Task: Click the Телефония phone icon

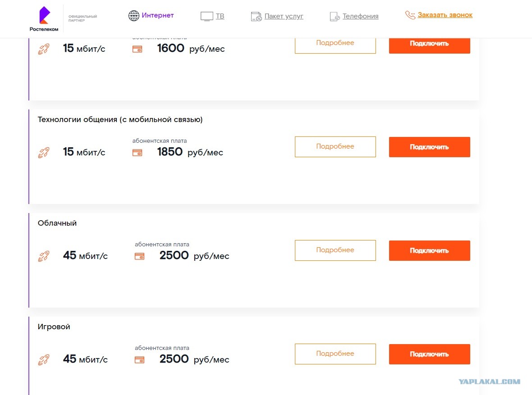Action: 335,16
